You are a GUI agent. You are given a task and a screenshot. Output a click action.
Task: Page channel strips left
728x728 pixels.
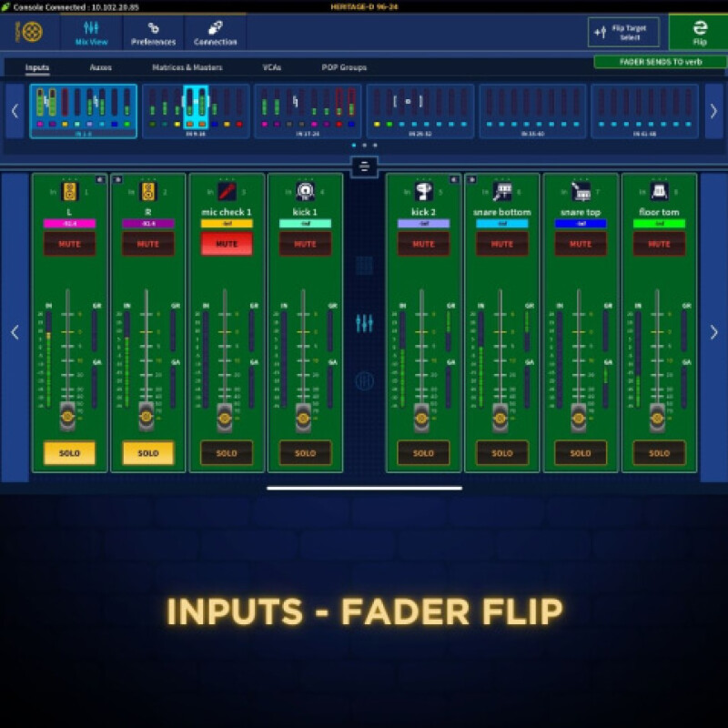click(x=15, y=332)
